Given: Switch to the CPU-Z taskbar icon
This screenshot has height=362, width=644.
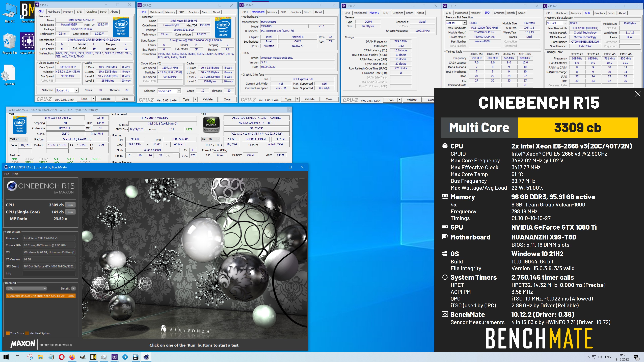Looking at the screenshot, I should 115,357.
